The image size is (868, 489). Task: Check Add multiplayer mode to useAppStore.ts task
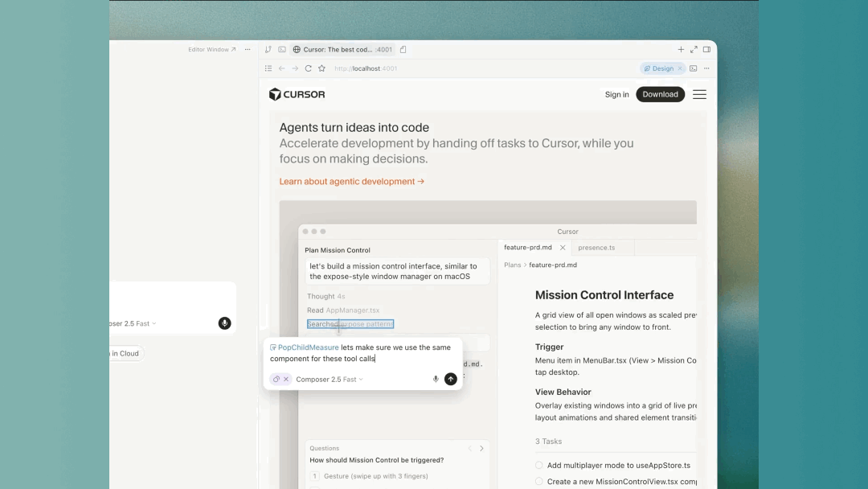[538, 465]
